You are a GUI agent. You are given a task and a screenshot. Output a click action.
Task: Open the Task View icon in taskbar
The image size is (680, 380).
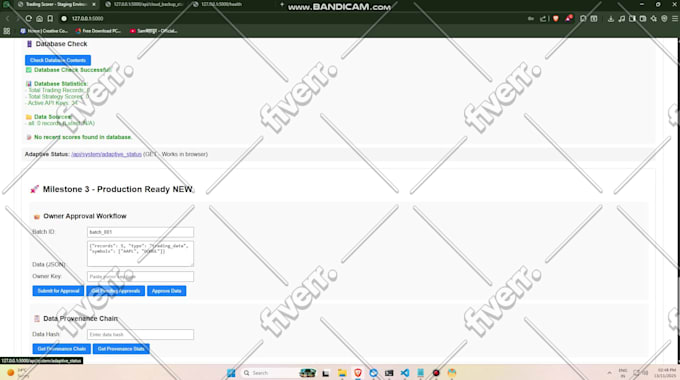326,373
